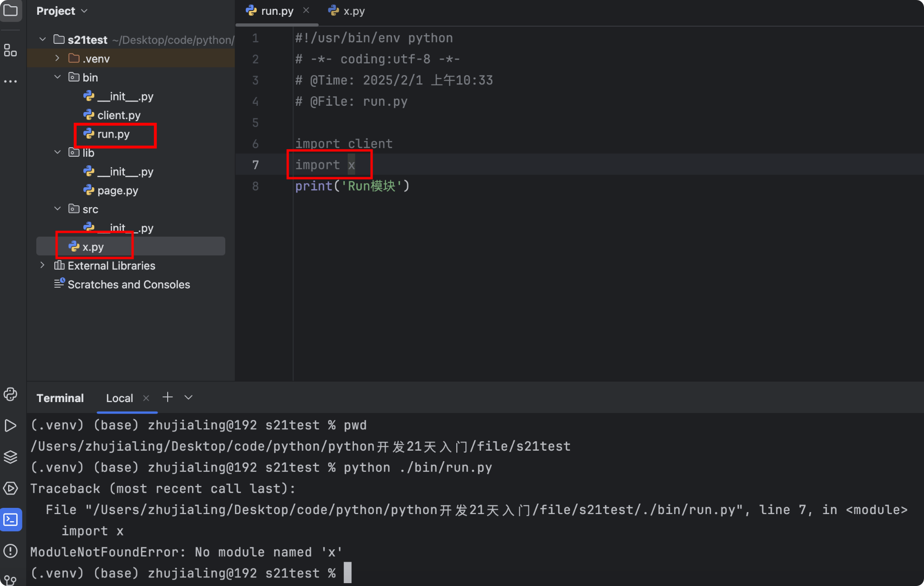
Task: Open the Python Packages layers icon
Action: click(10, 457)
